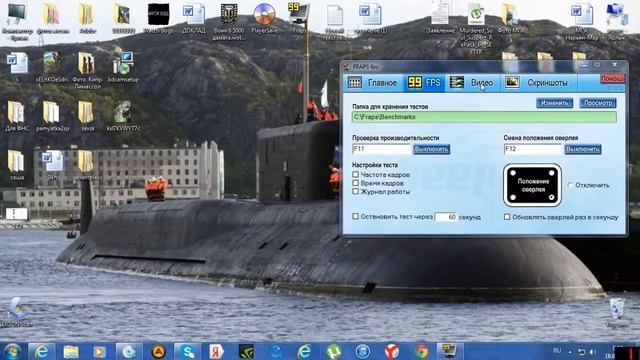Click the Просмотр folder button
640x360 pixels.
coord(598,103)
